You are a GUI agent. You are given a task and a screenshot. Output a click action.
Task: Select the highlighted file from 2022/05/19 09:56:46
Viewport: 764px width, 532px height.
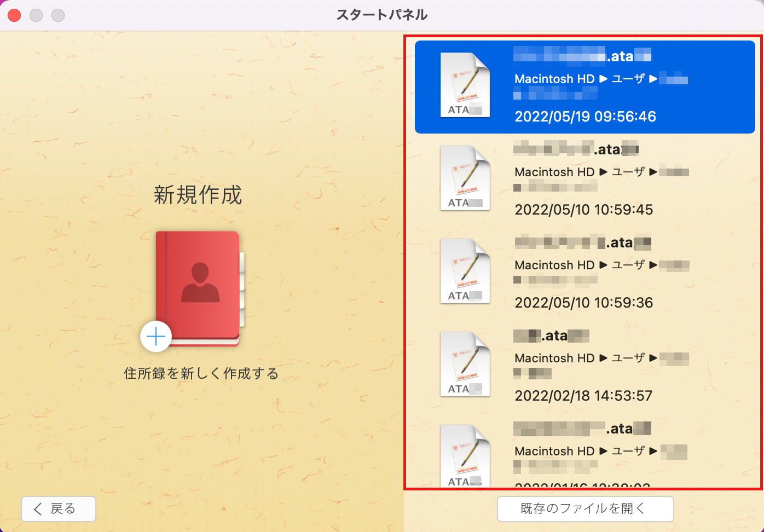pyautogui.click(x=584, y=116)
